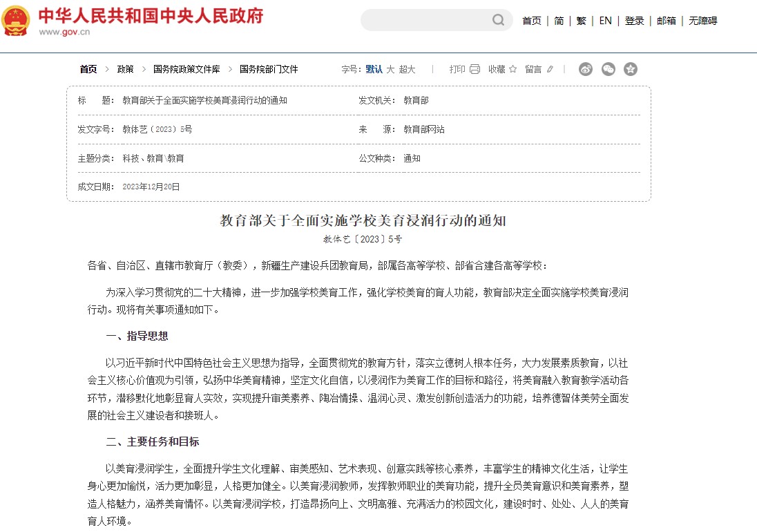This screenshot has height=532, width=757.
Task: Open 国务院政策文件库 breadcrumb link
Action: (186, 69)
